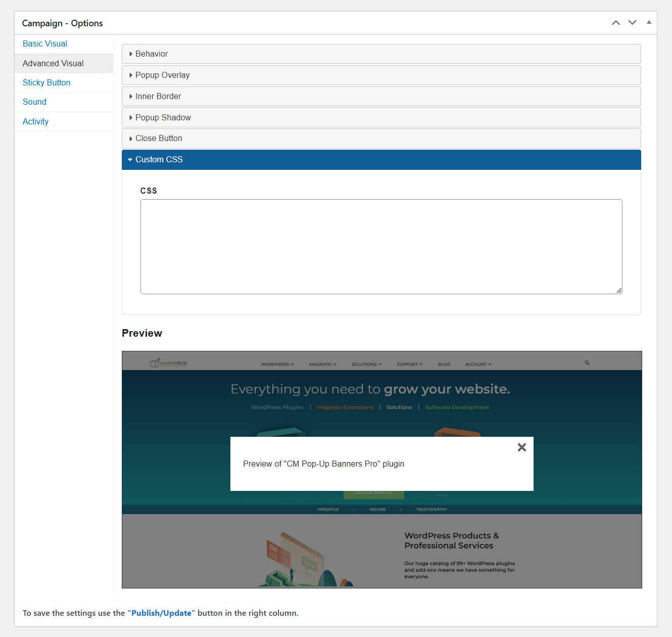Click the CreativeMinds logo in the preview
Screen dimensions: 672x637
click(169, 363)
